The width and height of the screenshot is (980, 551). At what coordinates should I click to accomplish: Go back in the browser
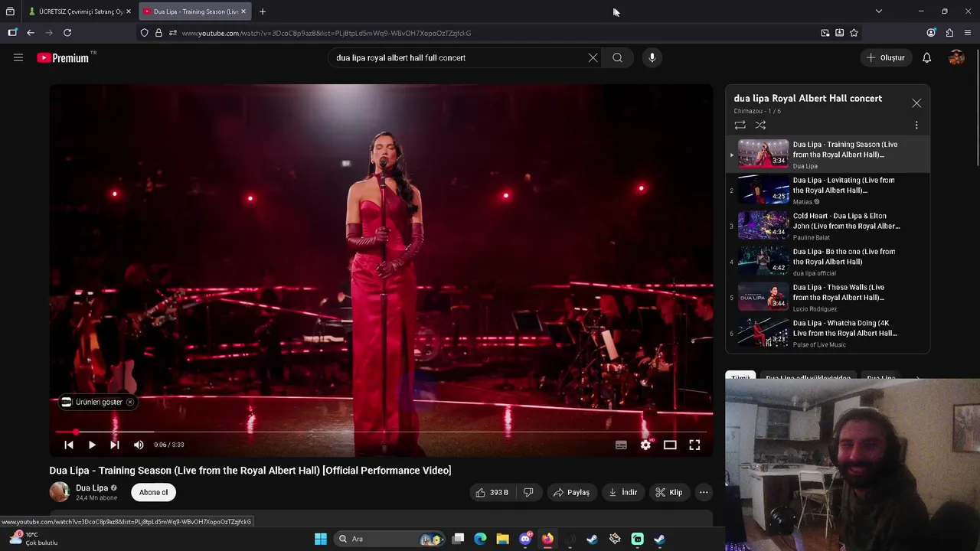pyautogui.click(x=30, y=33)
